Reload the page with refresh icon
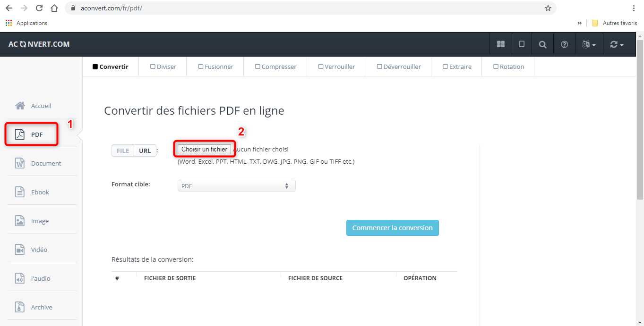This screenshot has width=644, height=326. click(x=39, y=8)
